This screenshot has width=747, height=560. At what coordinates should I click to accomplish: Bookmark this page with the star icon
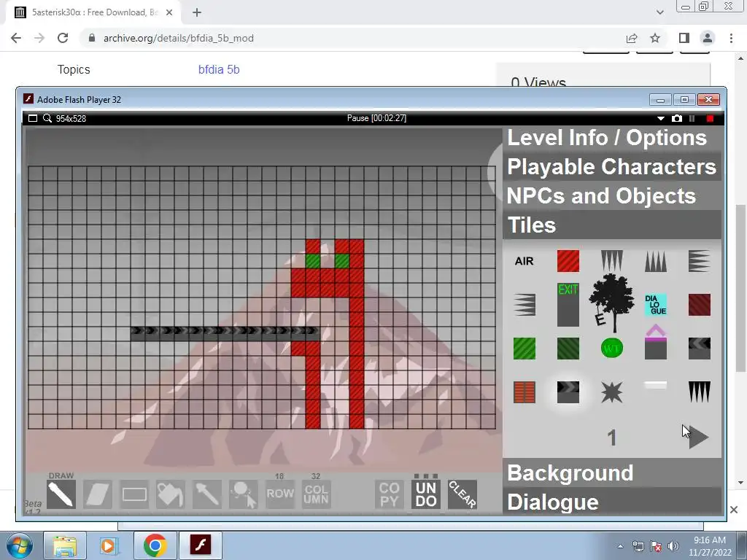coord(655,38)
